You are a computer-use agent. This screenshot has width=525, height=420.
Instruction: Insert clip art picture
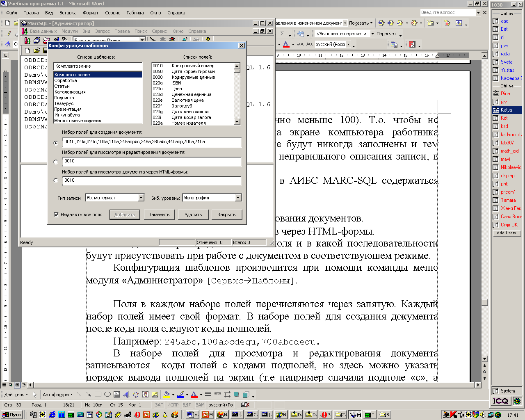pyautogui.click(x=146, y=395)
